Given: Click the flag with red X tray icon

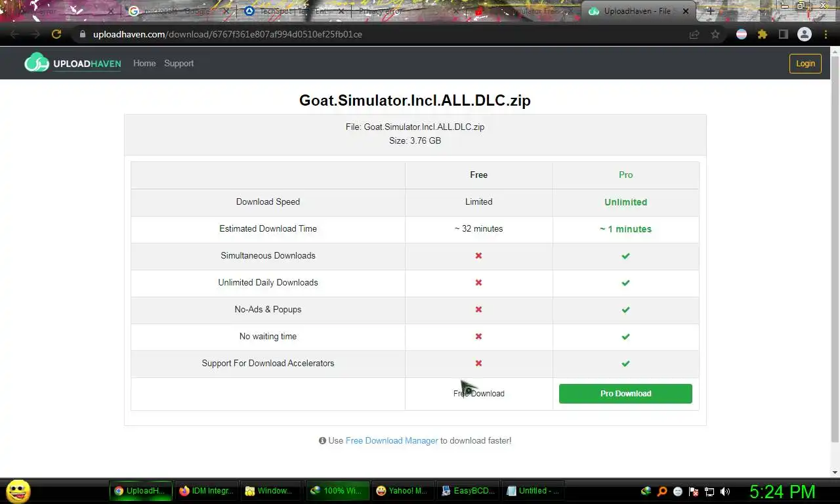Looking at the screenshot, I should 694,491.
